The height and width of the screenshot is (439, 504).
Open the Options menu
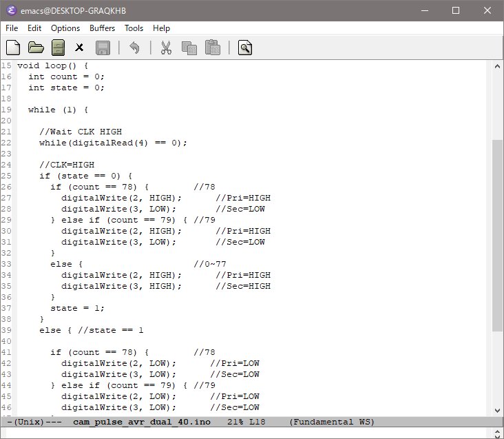tap(65, 28)
